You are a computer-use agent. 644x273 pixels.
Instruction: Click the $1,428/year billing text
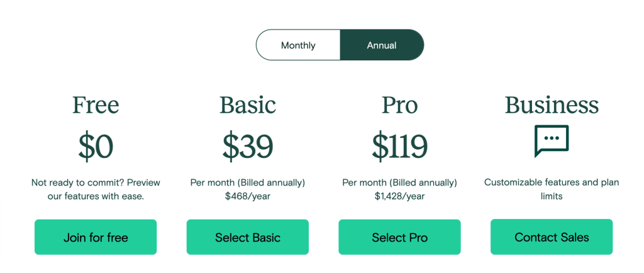[399, 196]
